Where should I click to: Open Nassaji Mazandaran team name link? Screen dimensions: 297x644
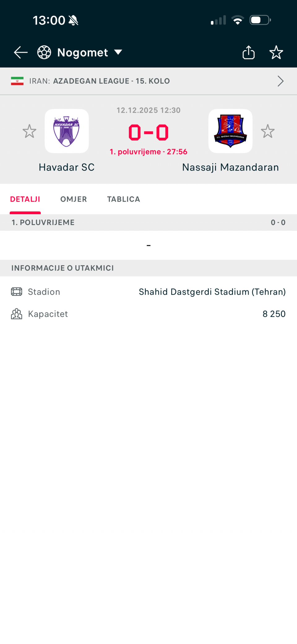(x=230, y=167)
